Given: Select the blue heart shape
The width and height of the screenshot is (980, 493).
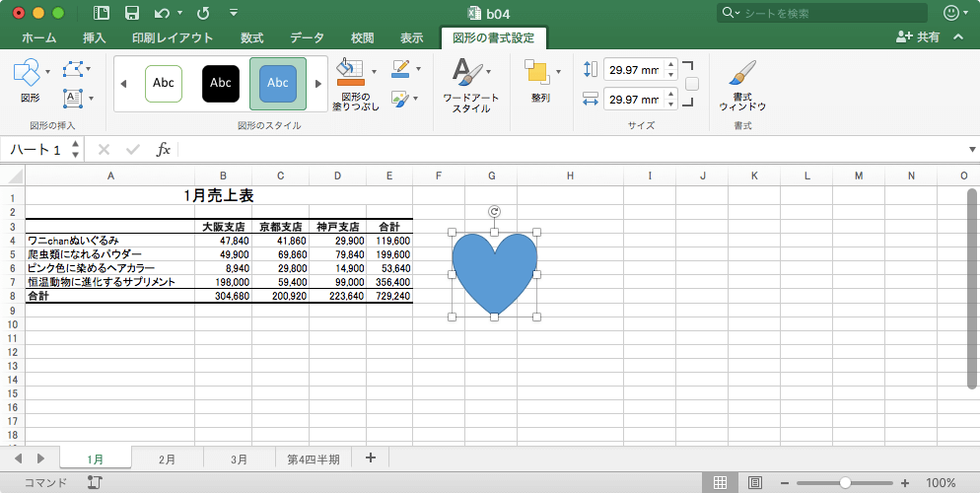Looking at the screenshot, I should tap(494, 273).
